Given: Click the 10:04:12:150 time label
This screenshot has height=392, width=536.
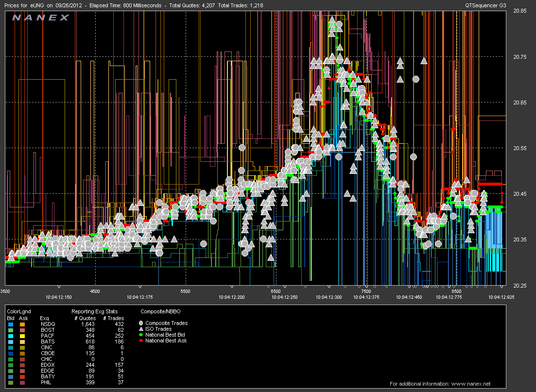Looking at the screenshot, I should pos(59,297).
